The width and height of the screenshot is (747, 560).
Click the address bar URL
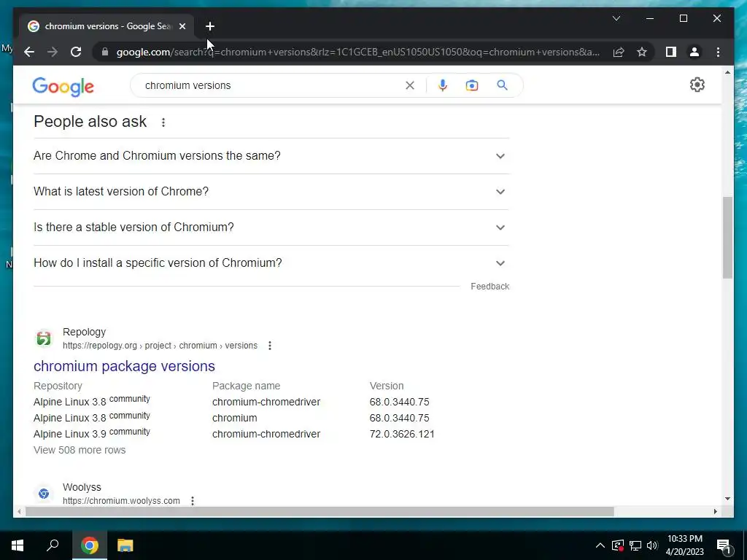pos(357,52)
